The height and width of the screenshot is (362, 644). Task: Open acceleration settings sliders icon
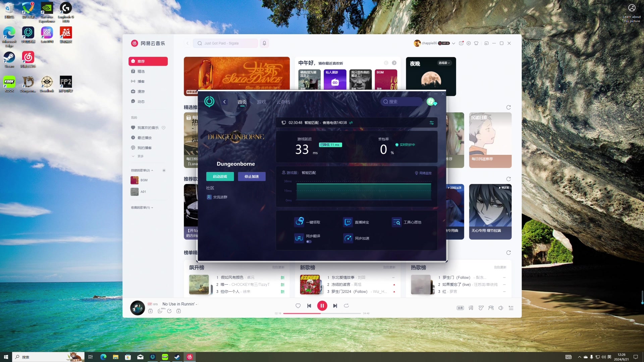pyautogui.click(x=432, y=123)
